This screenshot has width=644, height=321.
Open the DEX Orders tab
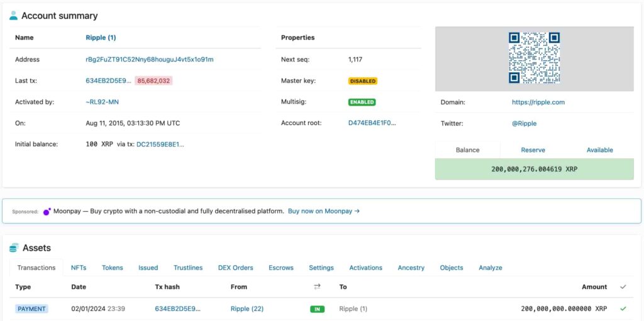pos(235,268)
